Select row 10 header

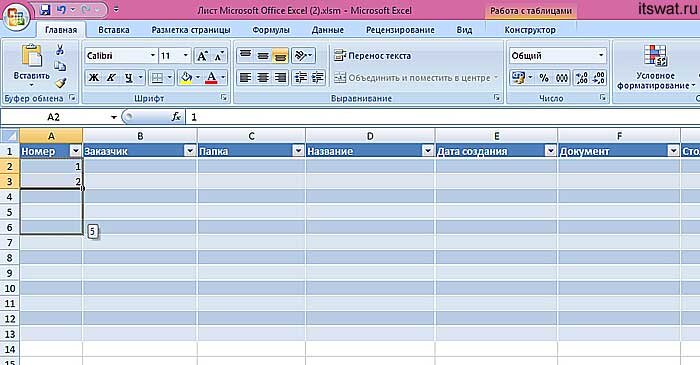tap(10, 288)
